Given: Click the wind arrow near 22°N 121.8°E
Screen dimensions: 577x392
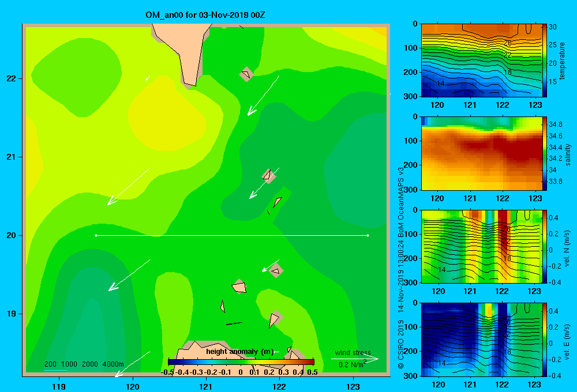Looking at the screenshot, I should (263, 96).
